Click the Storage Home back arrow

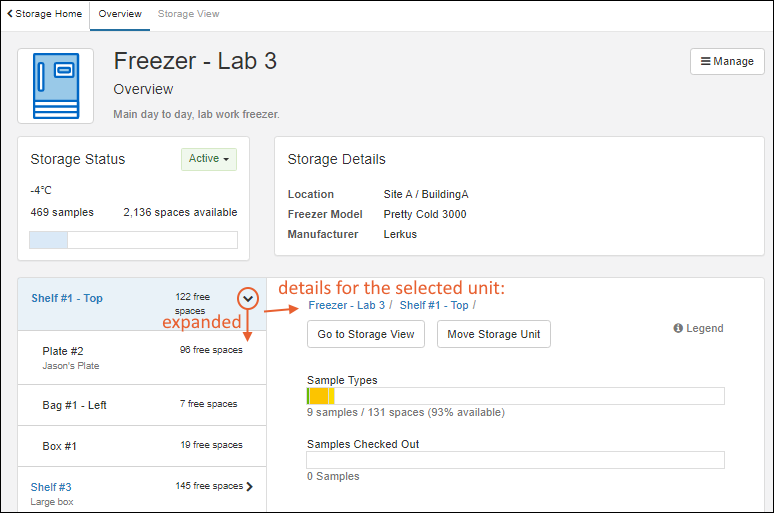pos(11,14)
